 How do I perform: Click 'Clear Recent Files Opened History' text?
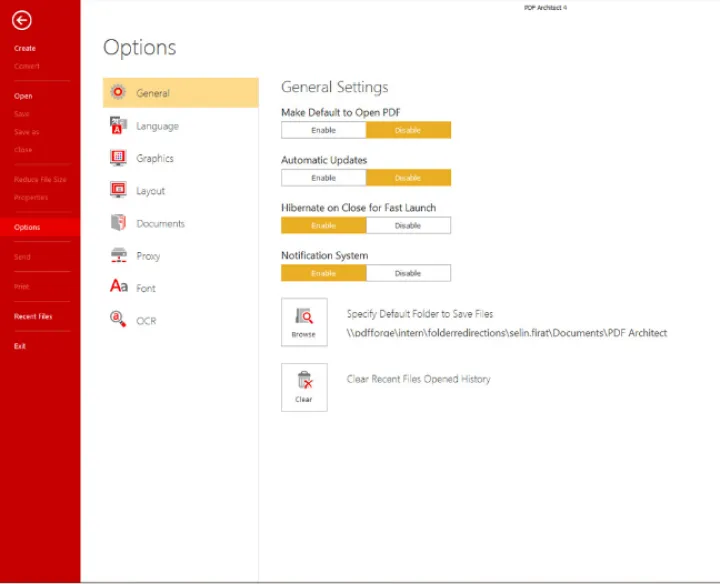pyautogui.click(x=418, y=379)
